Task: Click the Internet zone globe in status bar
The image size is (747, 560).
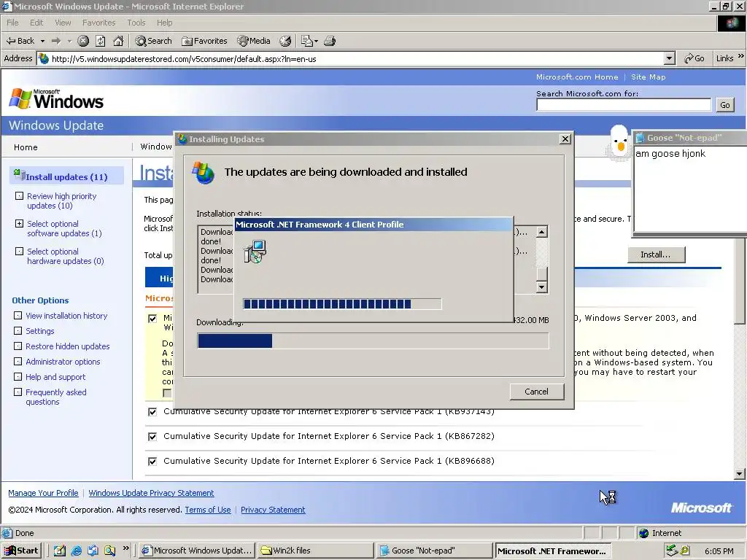Action: [643, 533]
